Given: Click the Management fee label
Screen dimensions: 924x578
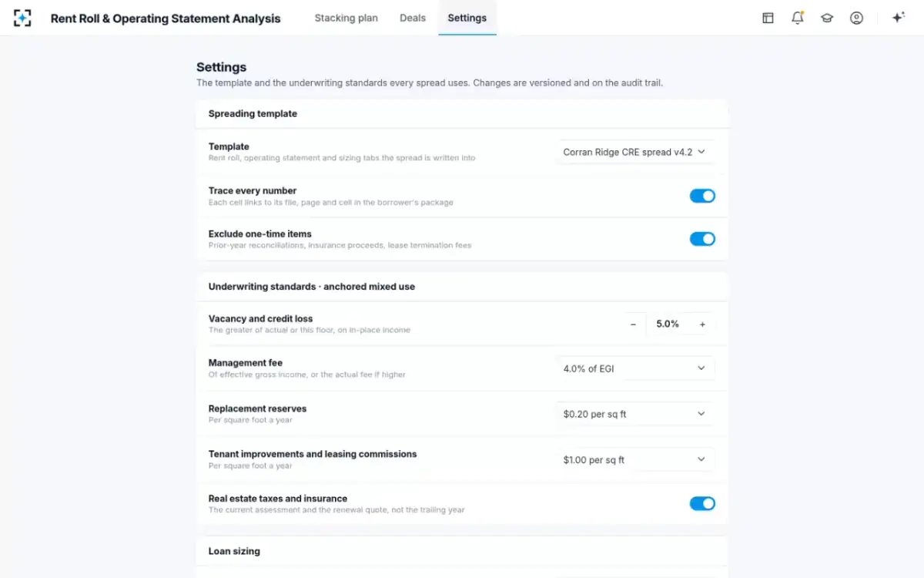Looking at the screenshot, I should click(246, 362).
